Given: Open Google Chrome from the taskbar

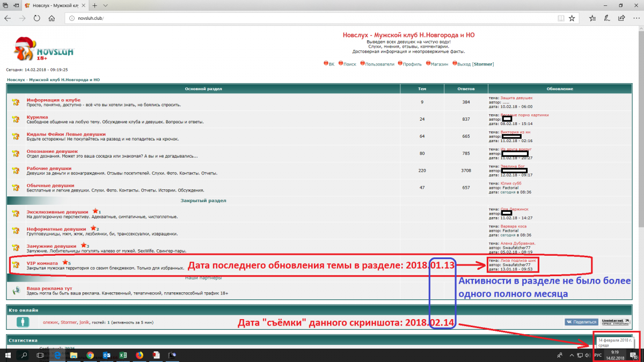Looking at the screenshot, I should 90,355.
